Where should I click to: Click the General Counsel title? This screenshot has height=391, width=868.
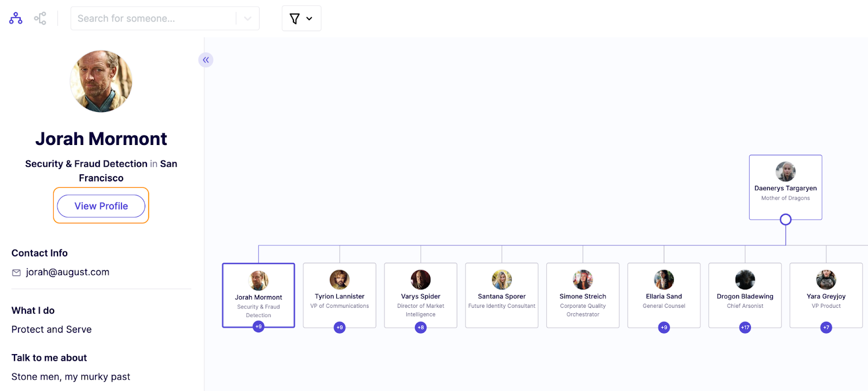point(664,306)
